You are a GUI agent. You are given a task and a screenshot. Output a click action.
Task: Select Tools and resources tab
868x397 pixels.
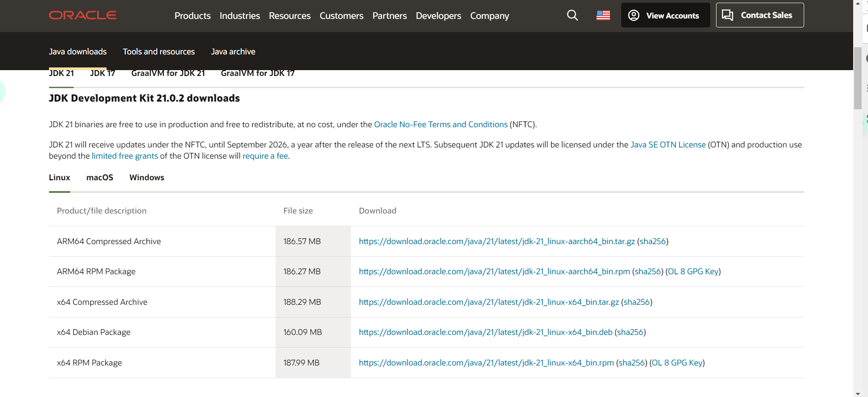(159, 52)
